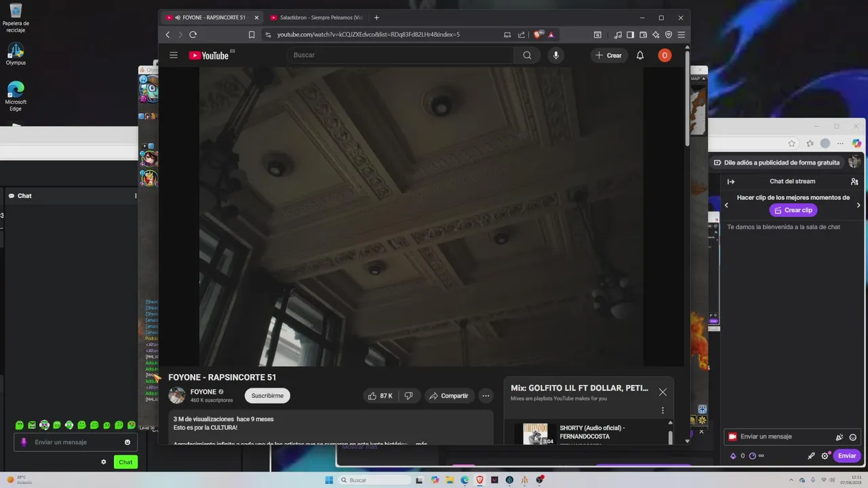Open the Windows Start menu
Viewport: 868px width, 488px height.
point(329,480)
